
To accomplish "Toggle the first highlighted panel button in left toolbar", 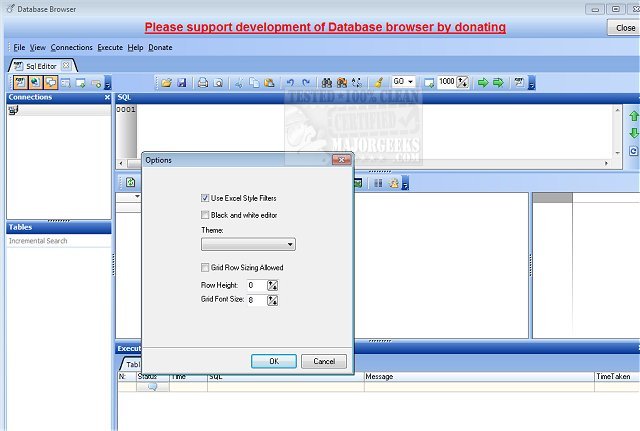I will click(20, 82).
